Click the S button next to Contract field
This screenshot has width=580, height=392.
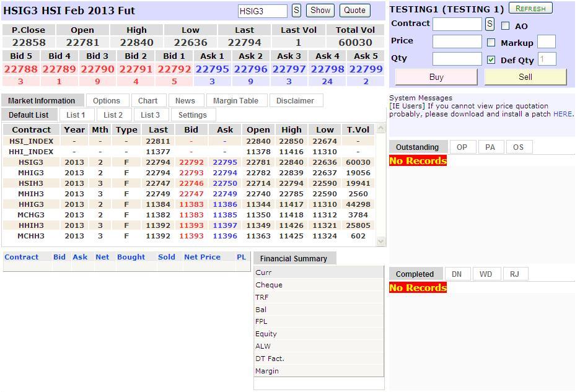(x=490, y=24)
